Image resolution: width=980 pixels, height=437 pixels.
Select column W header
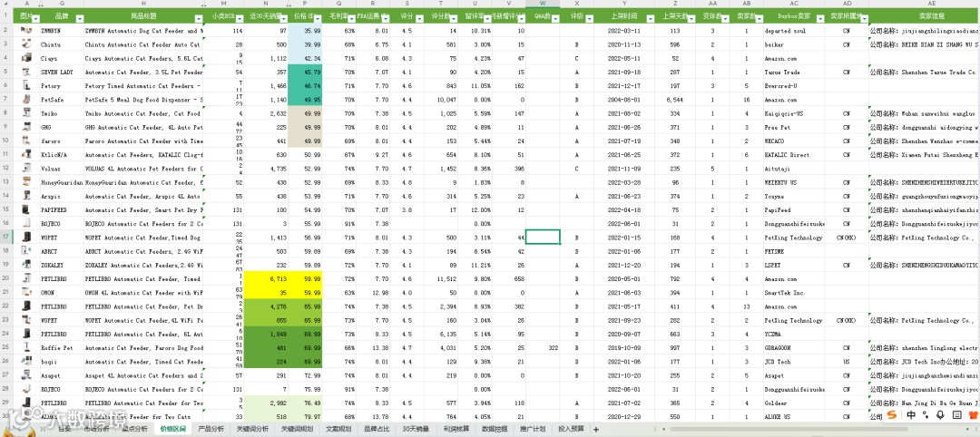[x=543, y=4]
